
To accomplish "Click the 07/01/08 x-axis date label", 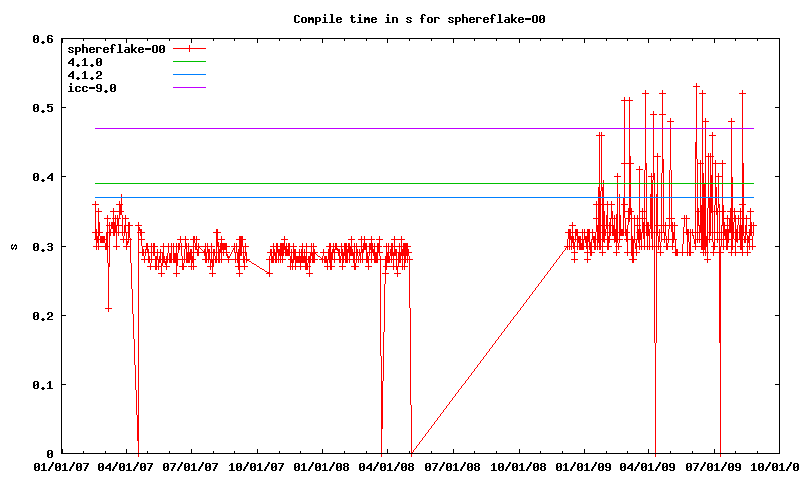I will (x=455, y=466).
